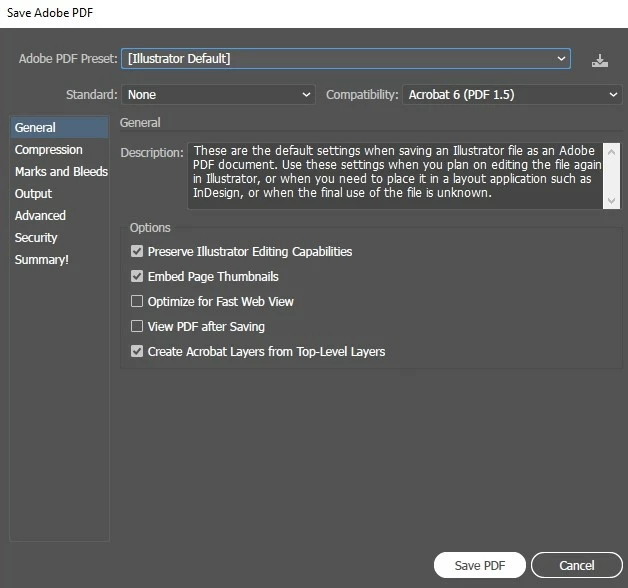Open the Security section
The height and width of the screenshot is (588, 628).
(x=59, y=238)
